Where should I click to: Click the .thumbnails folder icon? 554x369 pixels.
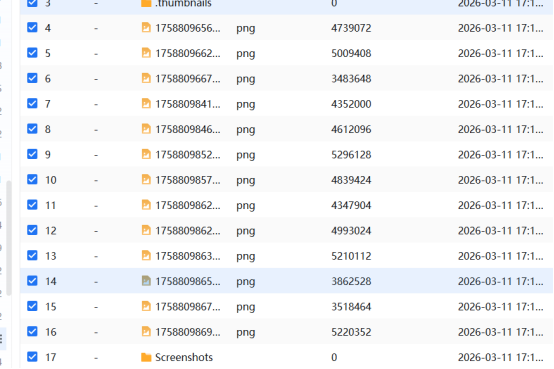tap(146, 4)
